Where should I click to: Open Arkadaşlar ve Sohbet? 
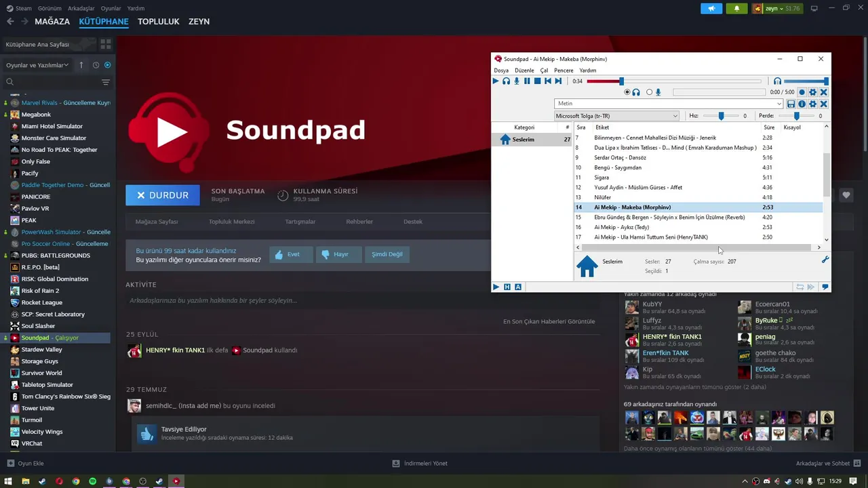click(x=828, y=464)
